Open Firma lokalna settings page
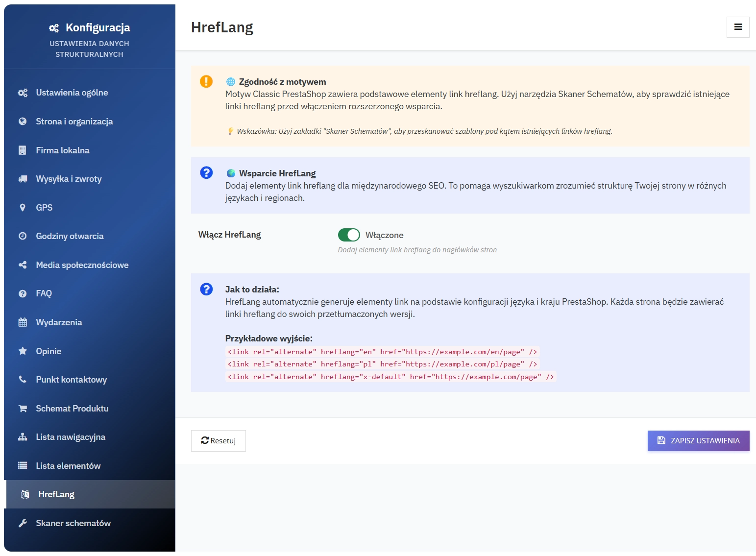This screenshot has width=756, height=556. (x=62, y=150)
